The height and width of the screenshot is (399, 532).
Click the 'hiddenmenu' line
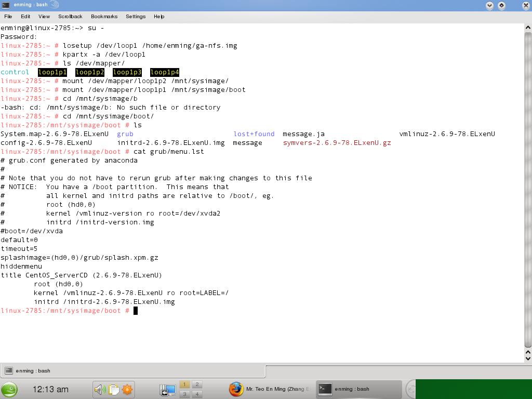[21, 267]
